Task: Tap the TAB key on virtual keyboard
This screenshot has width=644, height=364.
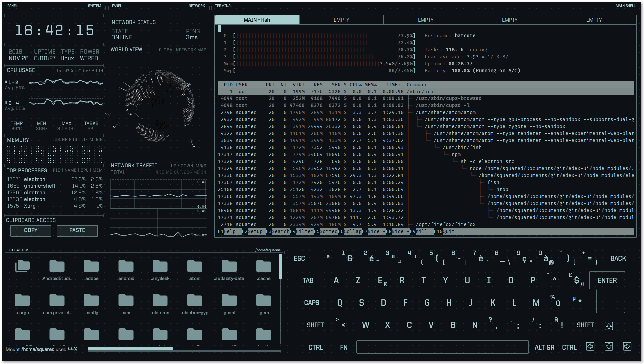Action: [308, 280]
